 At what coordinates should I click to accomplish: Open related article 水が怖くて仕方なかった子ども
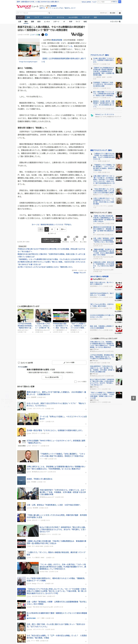(x=45, y=267)
